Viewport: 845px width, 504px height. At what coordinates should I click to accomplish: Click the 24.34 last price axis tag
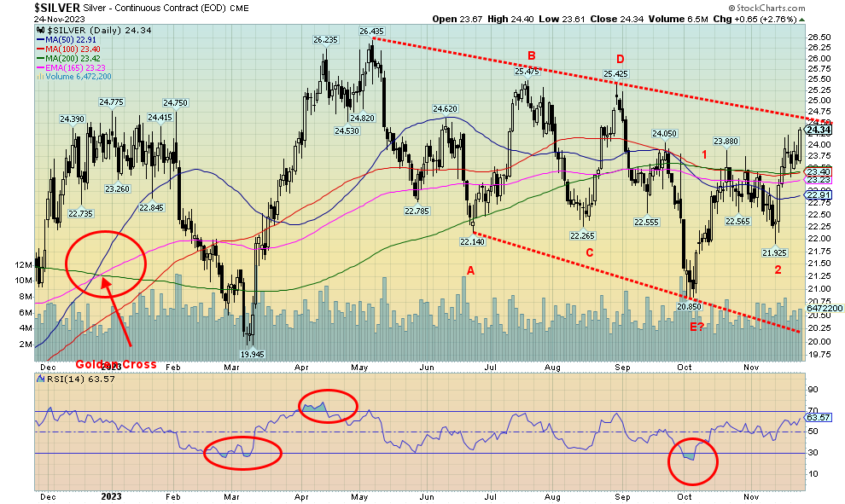pos(818,130)
